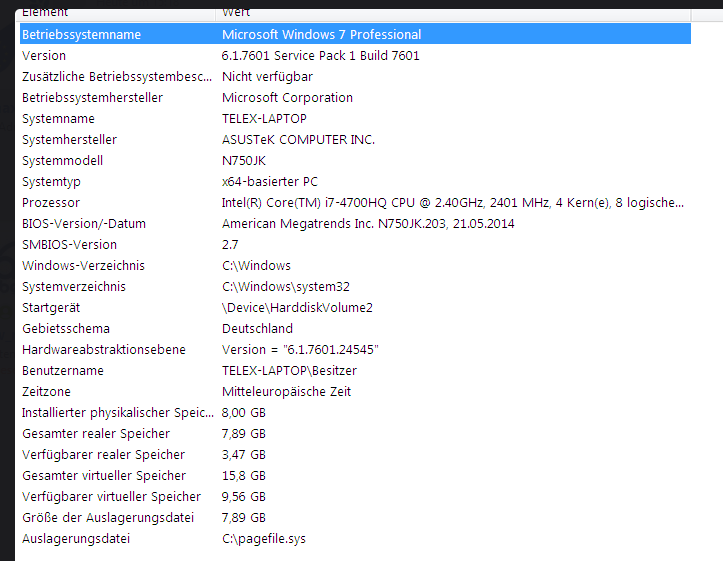Click 'x64-basierter PC' value
Screen dimensions: 723x561
pos(270,182)
